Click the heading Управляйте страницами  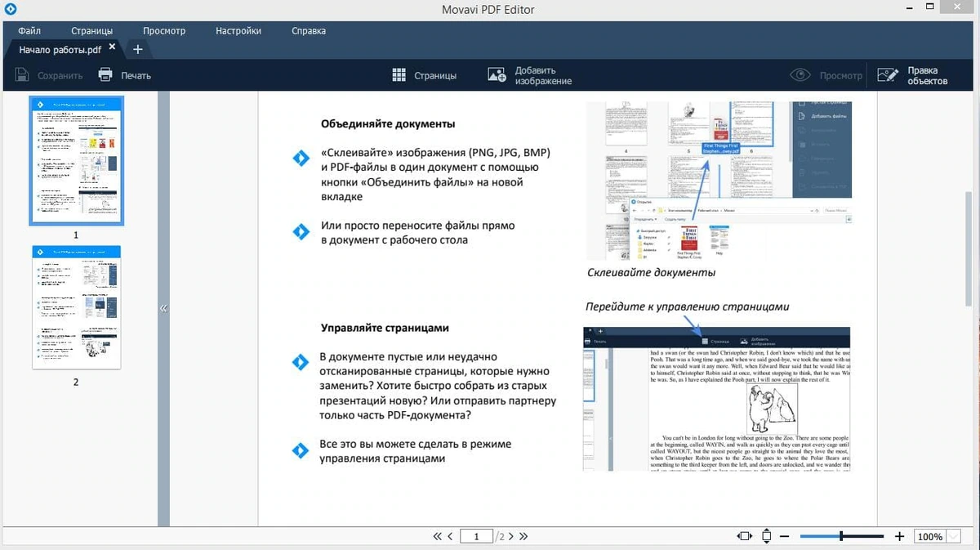[x=385, y=328]
